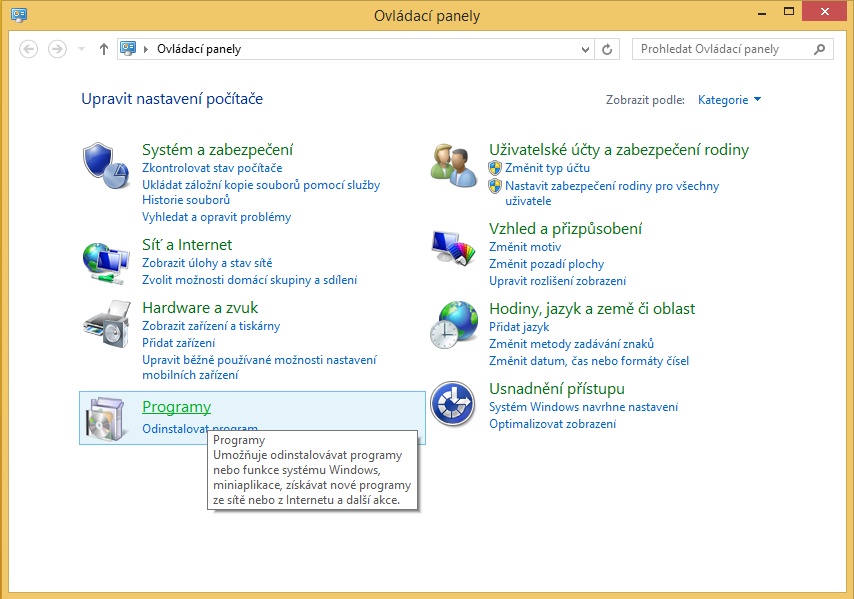Click the Vzhled a přizpůsobení monitor icon
The width and height of the screenshot is (854, 599).
pos(453,244)
